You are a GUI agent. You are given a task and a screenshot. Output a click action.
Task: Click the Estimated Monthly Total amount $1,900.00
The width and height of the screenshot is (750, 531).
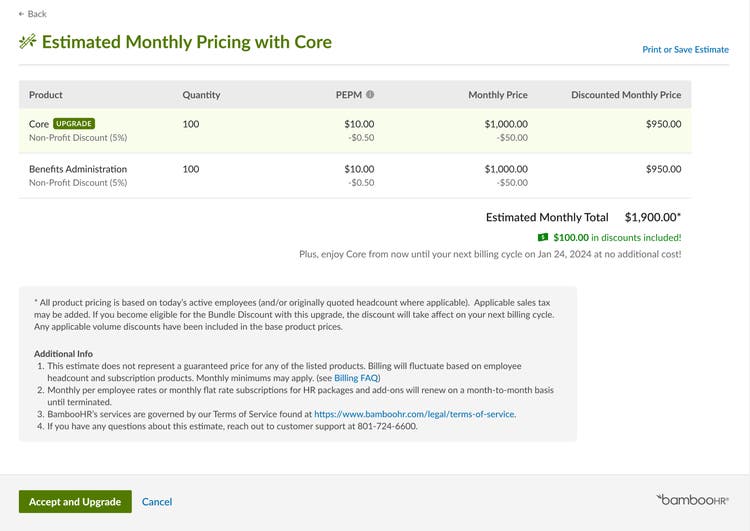[x=652, y=217]
